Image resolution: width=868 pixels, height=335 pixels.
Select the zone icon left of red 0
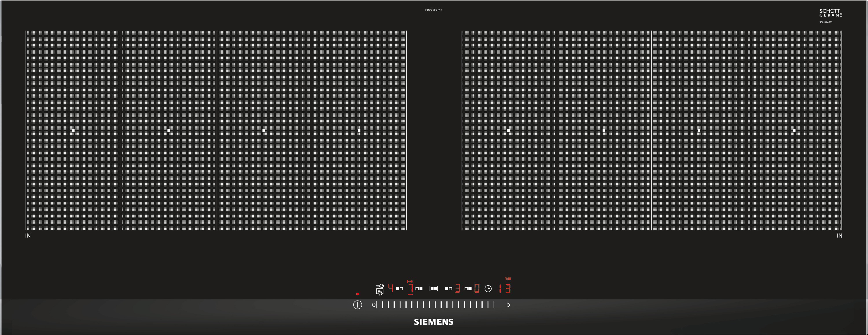(468, 288)
